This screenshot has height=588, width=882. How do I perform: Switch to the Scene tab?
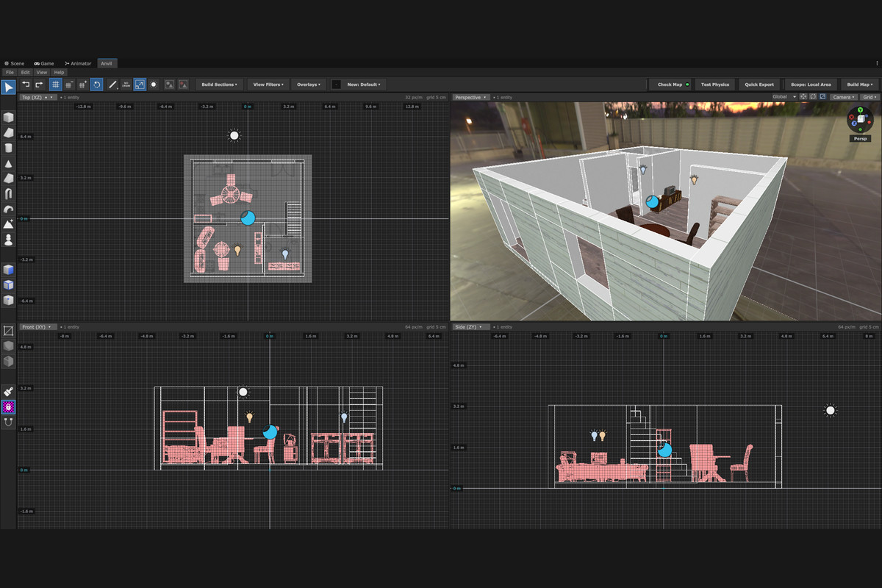[x=14, y=64]
